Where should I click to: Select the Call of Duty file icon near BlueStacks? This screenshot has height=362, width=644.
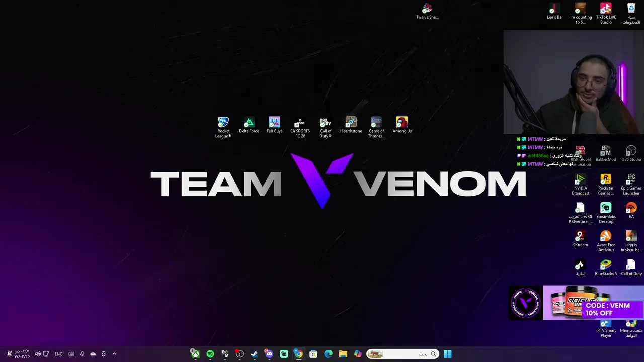coord(631,267)
